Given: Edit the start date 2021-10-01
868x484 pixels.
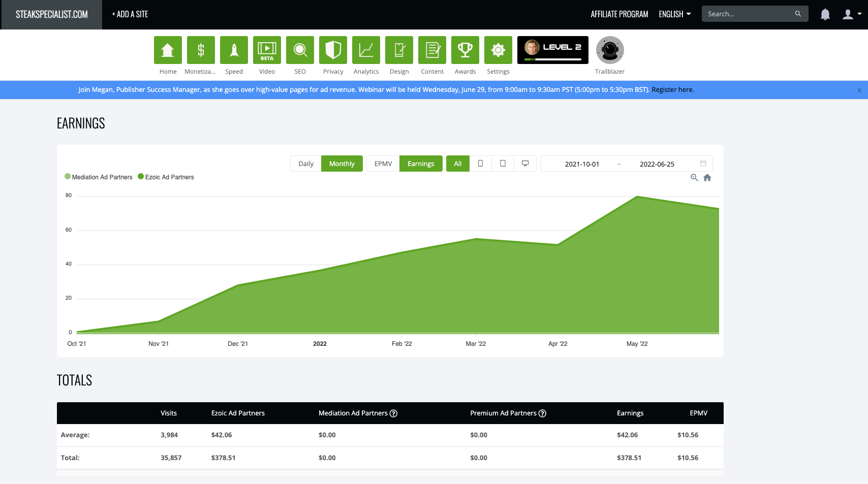Looking at the screenshot, I should tap(582, 164).
